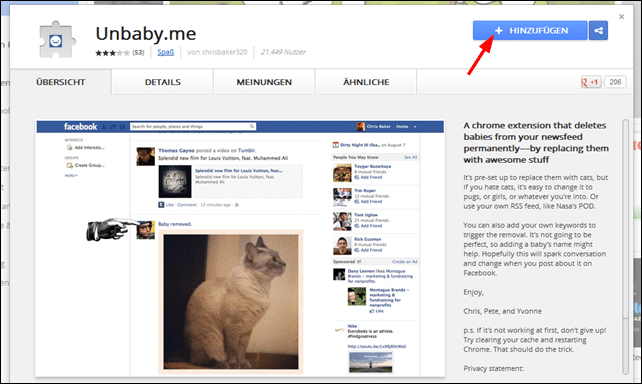The image size is (642, 384).
Task: Click the cat photo in the screenshot
Action: (231, 302)
